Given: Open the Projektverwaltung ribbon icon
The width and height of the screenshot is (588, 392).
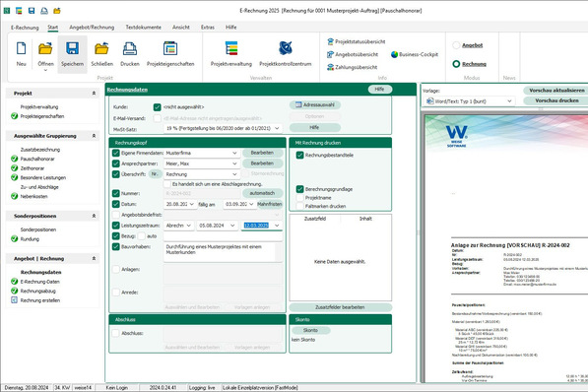Looking at the screenshot, I should 231,48.
